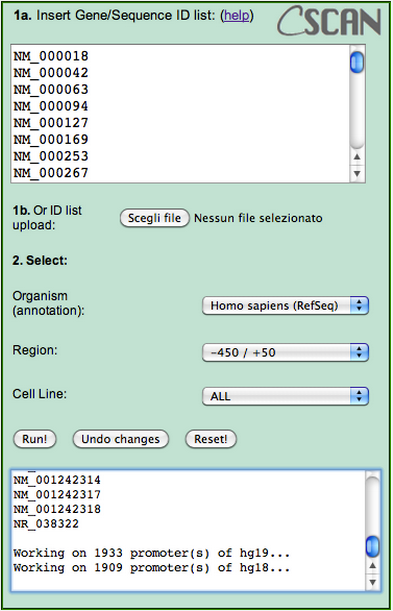393x611 pixels.
Task: Click the NM_000018 entry in ID list
Action: [51, 56]
